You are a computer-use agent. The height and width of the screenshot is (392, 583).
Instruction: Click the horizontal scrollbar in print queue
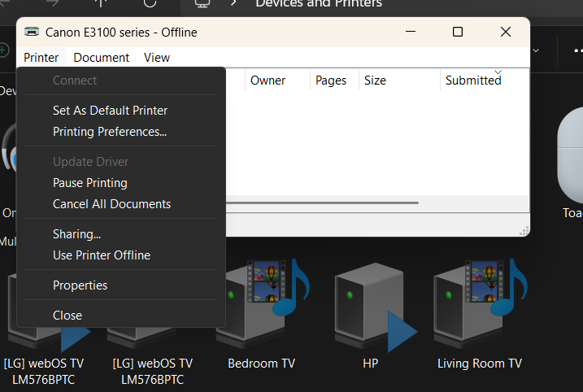click(x=322, y=203)
